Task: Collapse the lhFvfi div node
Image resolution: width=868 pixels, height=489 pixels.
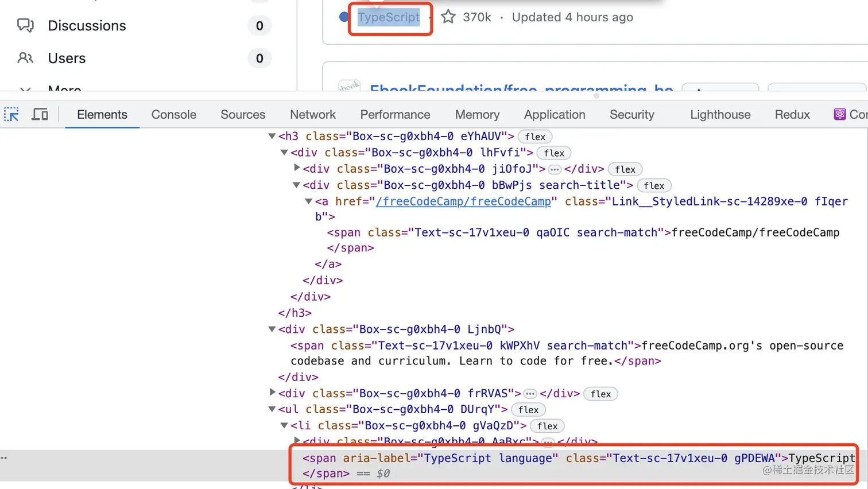Action: (x=284, y=152)
